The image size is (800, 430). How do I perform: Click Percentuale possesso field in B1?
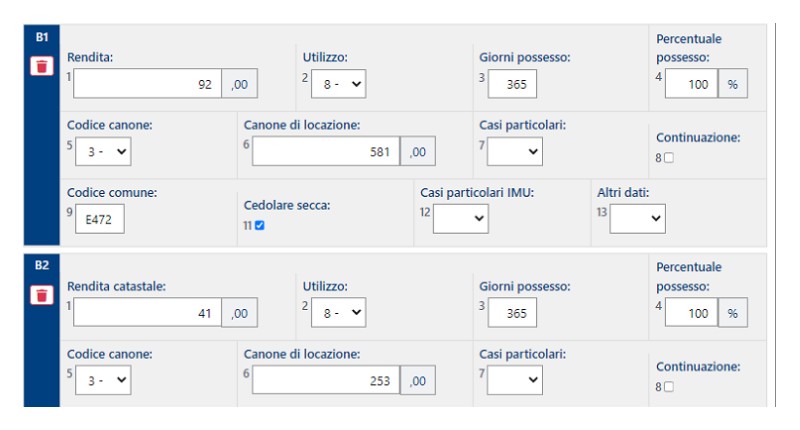tap(692, 85)
